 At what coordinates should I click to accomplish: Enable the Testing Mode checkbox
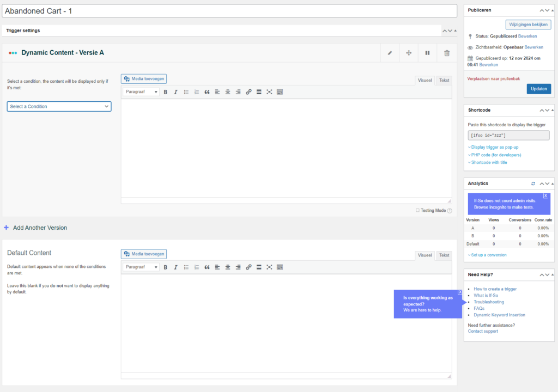(x=417, y=210)
